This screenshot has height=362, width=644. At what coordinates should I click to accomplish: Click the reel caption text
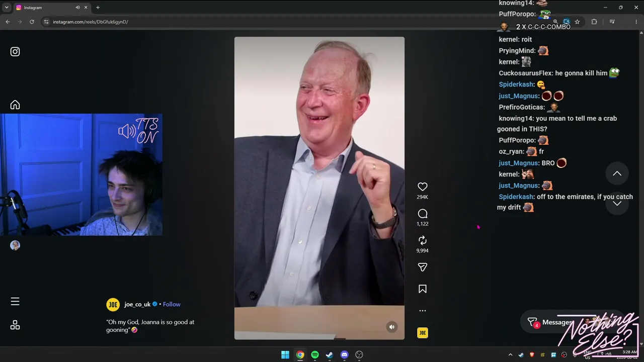click(150, 326)
